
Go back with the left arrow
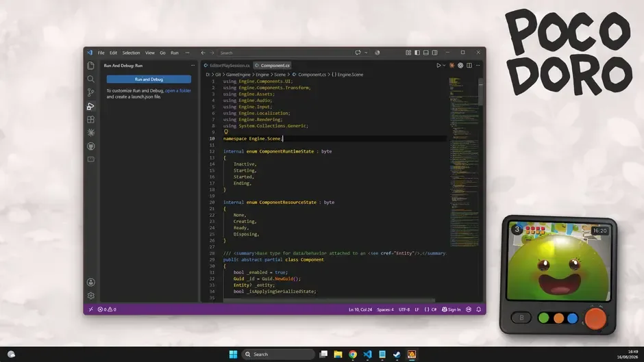203,53
